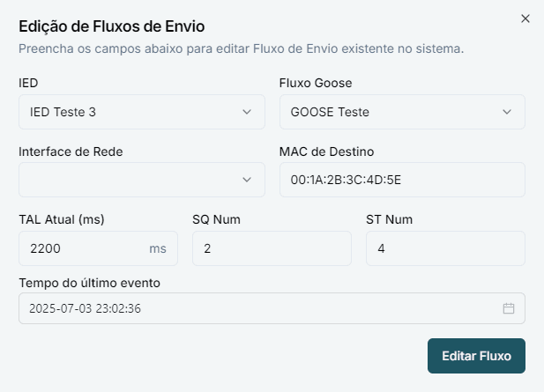
Task: Click the Fluxo Goose label
Action: [316, 83]
